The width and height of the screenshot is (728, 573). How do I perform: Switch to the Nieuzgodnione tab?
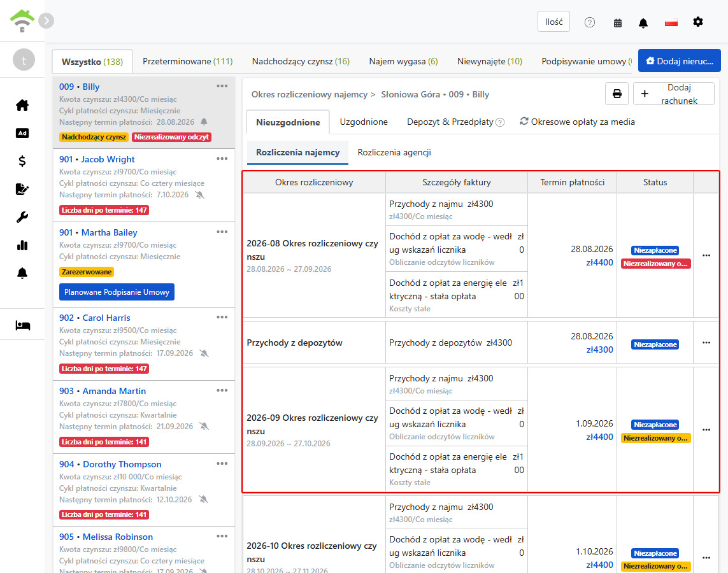pos(288,122)
